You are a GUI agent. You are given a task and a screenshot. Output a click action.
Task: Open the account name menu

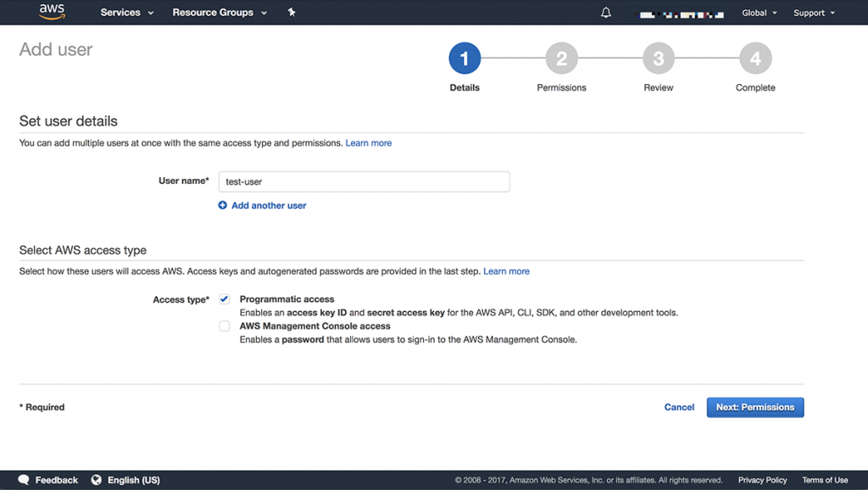[x=681, y=12]
